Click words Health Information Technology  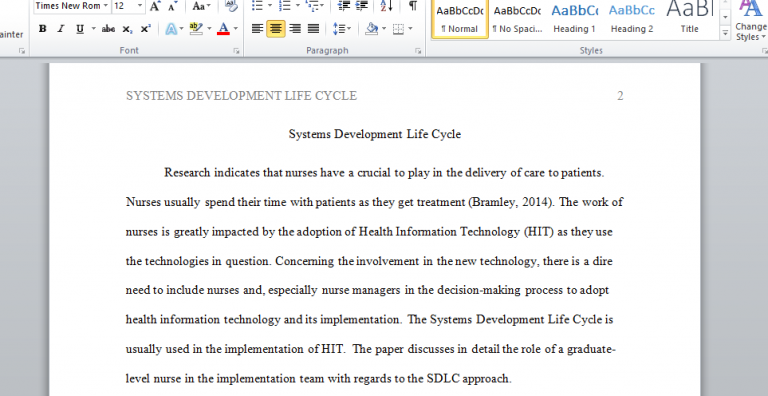pyautogui.click(x=439, y=231)
